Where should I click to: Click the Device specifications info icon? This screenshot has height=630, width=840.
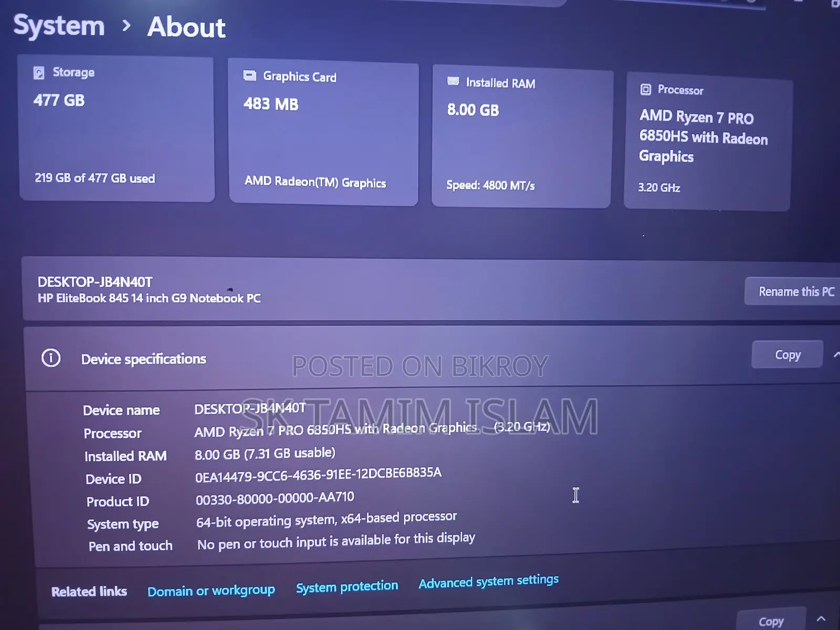[x=51, y=358]
